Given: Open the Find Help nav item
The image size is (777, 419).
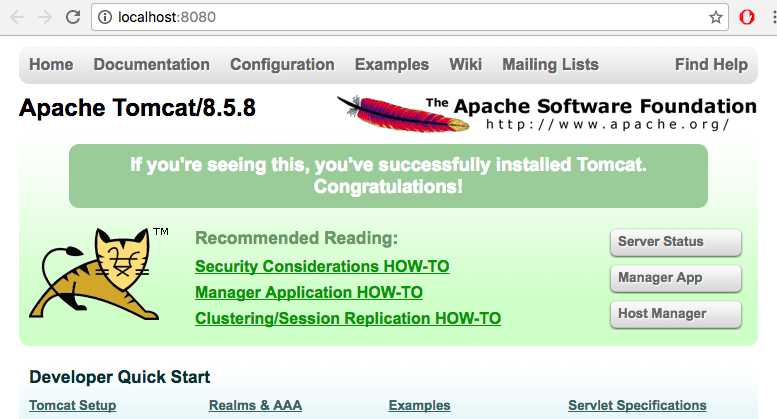Looking at the screenshot, I should tap(712, 64).
